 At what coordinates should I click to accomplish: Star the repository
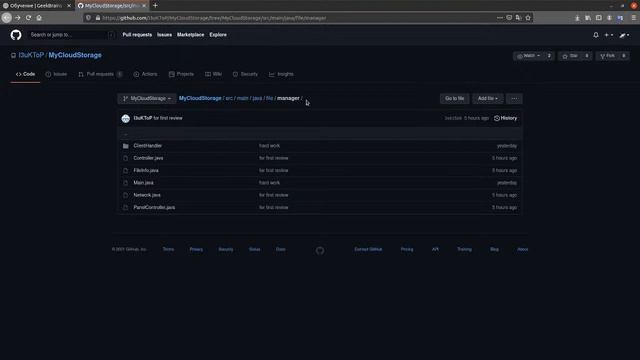coord(570,56)
